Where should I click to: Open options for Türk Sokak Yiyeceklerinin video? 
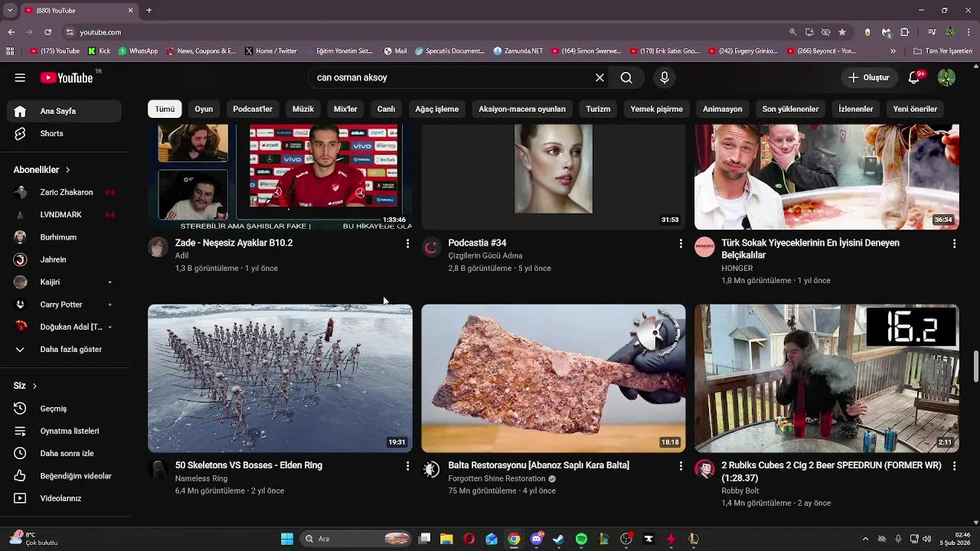954,243
